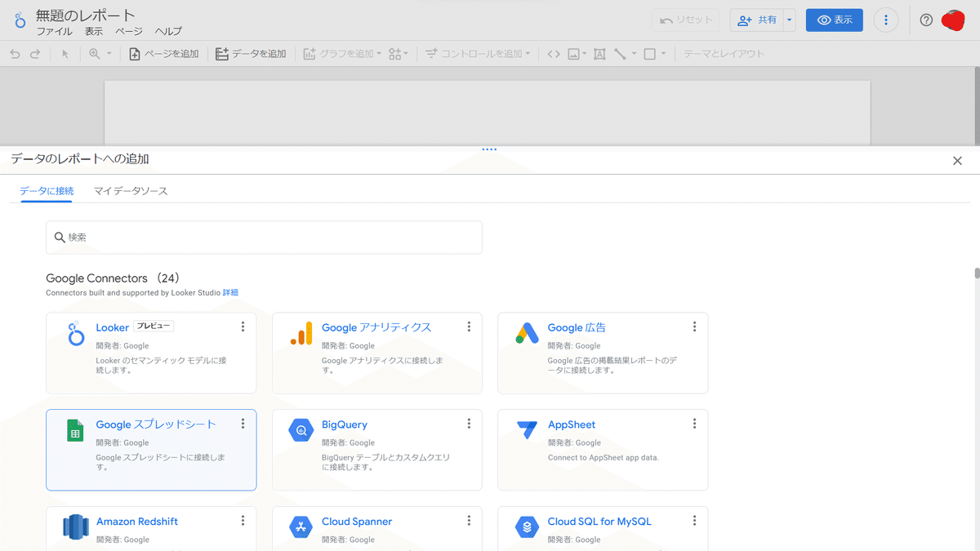Click the AppSheet connector logo

tap(527, 430)
